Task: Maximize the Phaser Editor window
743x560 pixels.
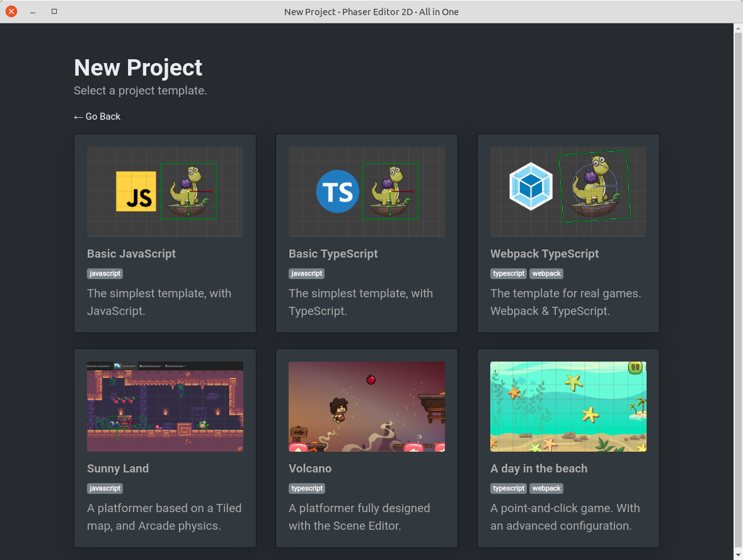Action: 54,11
